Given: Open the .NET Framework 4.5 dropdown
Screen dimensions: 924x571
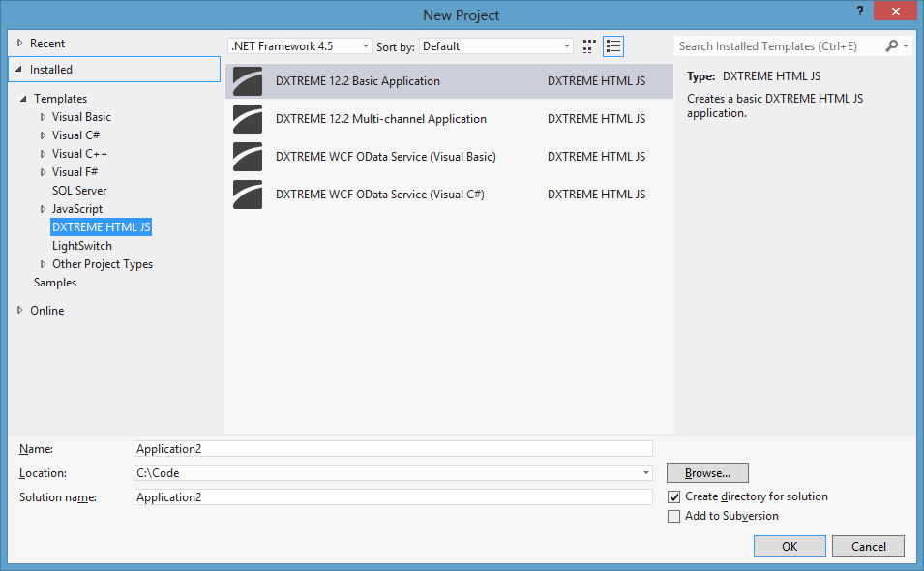Looking at the screenshot, I should point(300,45).
